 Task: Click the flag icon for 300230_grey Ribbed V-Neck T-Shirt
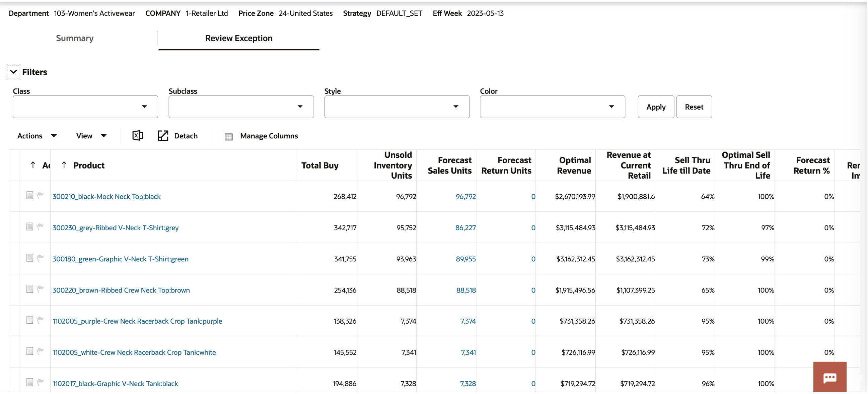[x=41, y=227]
